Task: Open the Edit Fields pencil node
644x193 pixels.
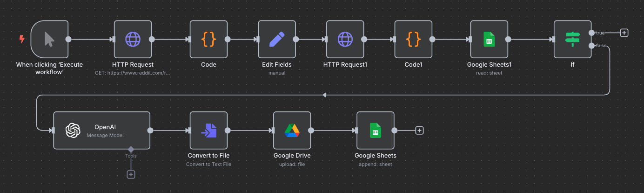Action: [x=277, y=39]
